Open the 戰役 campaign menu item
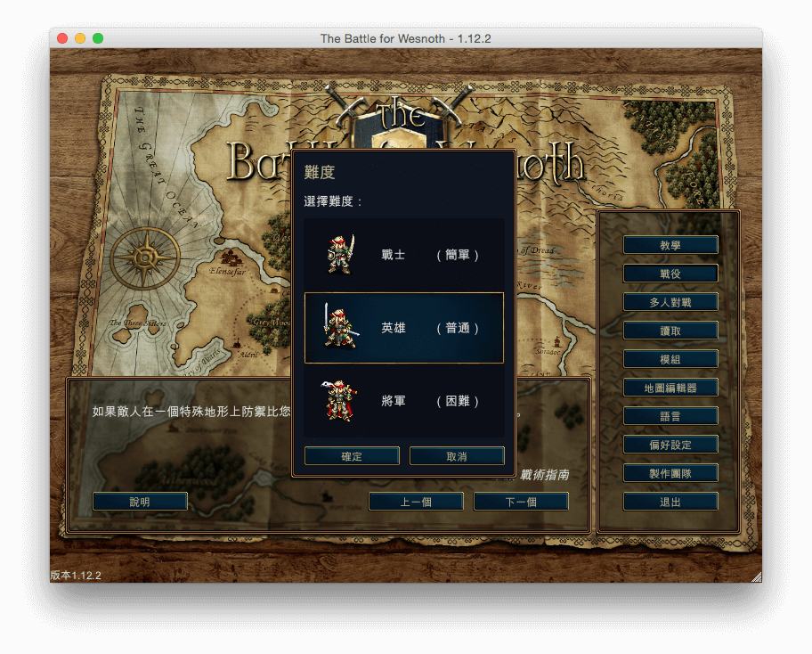 click(x=670, y=274)
